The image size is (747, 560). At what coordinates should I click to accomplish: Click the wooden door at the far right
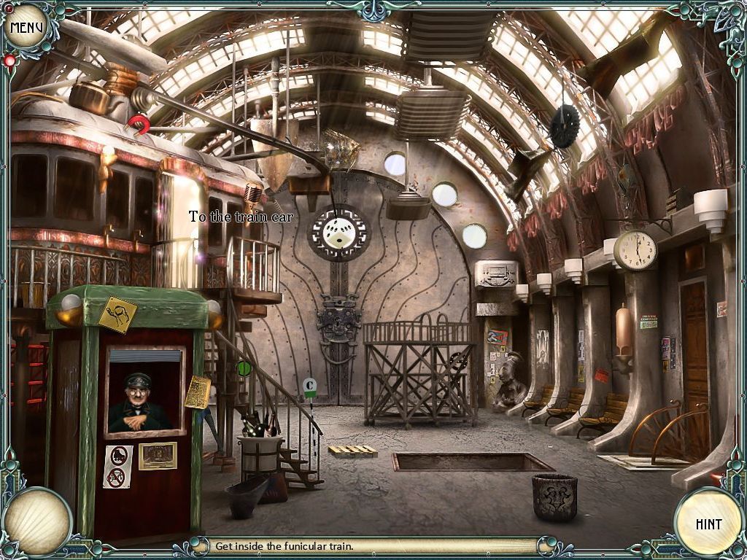coord(696,343)
